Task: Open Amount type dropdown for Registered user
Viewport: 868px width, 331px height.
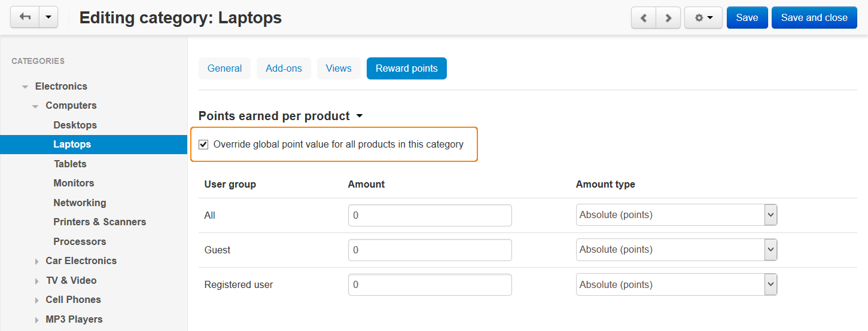Action: pyautogui.click(x=677, y=284)
